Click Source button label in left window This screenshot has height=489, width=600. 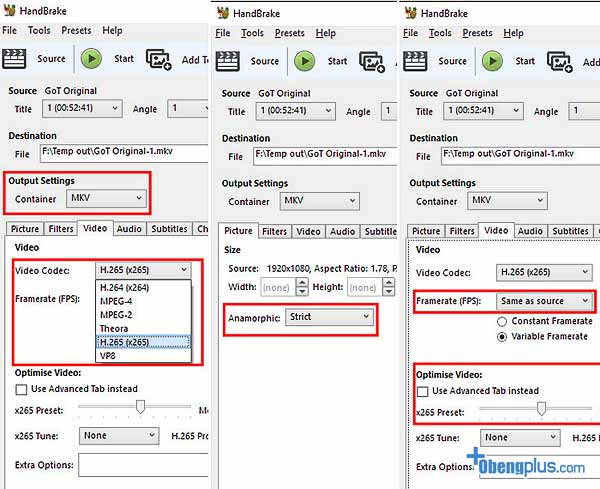click(51, 59)
